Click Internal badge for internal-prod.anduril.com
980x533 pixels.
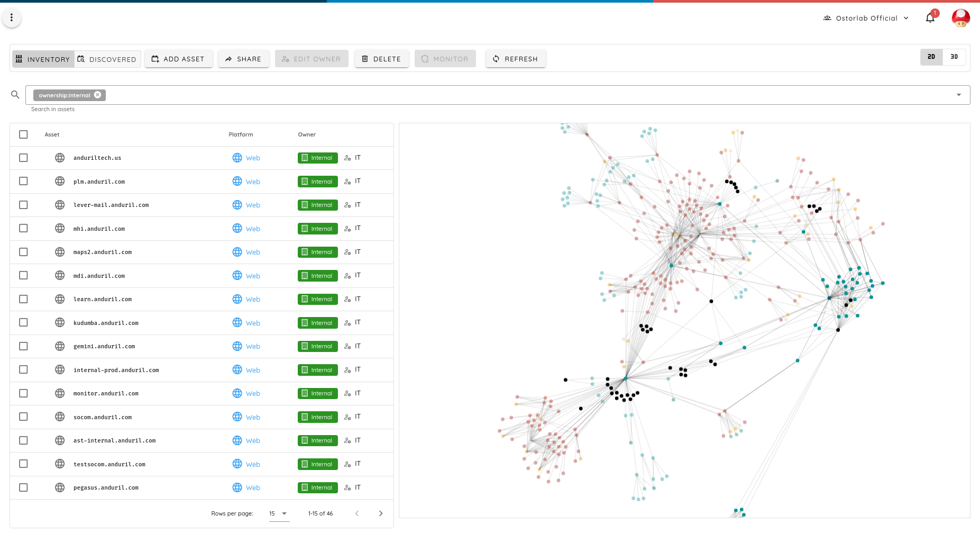pos(317,369)
